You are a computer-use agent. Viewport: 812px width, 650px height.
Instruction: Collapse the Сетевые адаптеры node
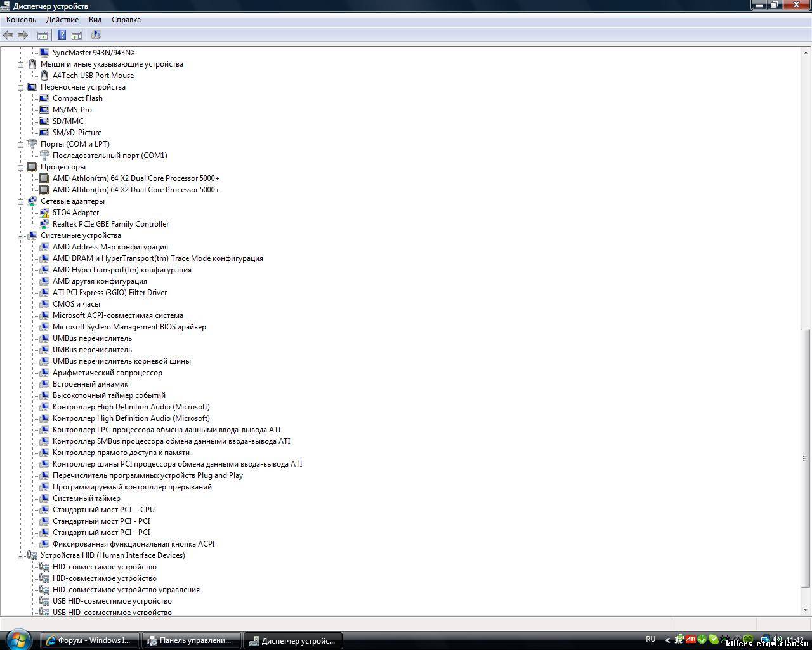click(20, 201)
